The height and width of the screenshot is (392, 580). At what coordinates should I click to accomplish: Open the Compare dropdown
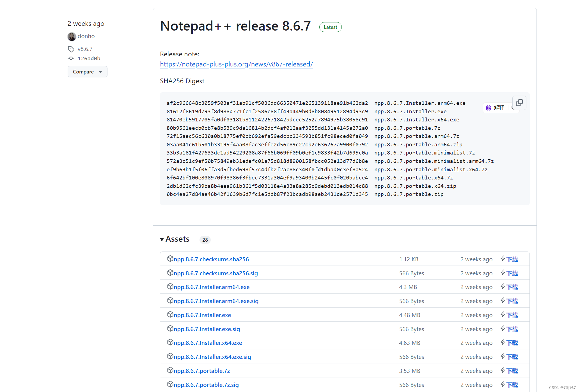(x=87, y=72)
